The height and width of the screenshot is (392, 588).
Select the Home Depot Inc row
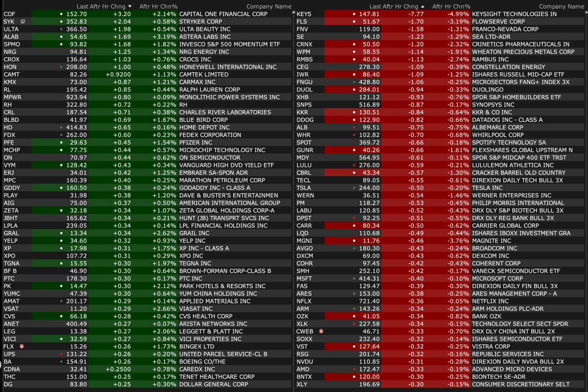coord(147,127)
